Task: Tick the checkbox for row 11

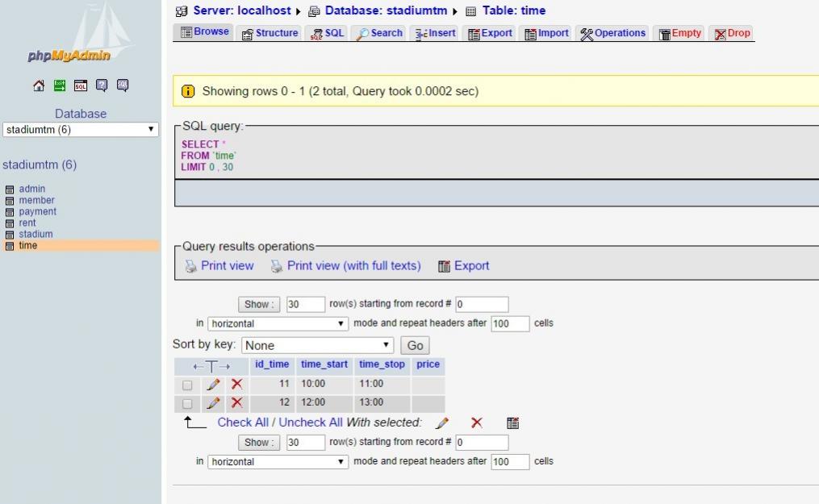Action: [187, 385]
